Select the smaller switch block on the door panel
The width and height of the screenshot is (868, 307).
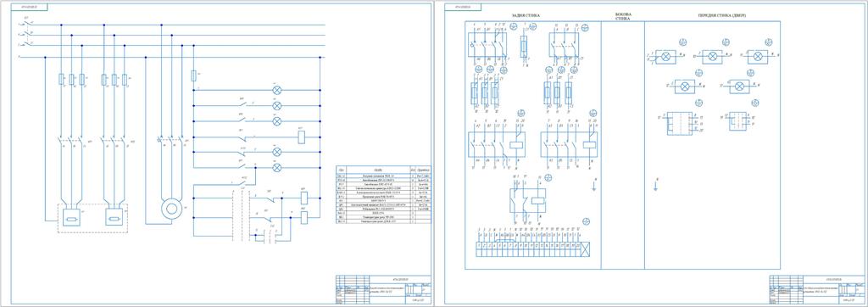739,121
